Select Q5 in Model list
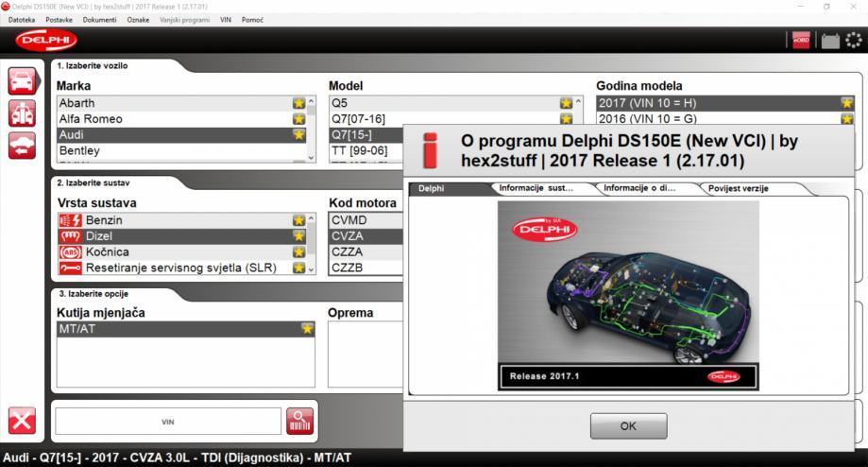Image resolution: width=868 pixels, height=467 pixels. [451, 104]
